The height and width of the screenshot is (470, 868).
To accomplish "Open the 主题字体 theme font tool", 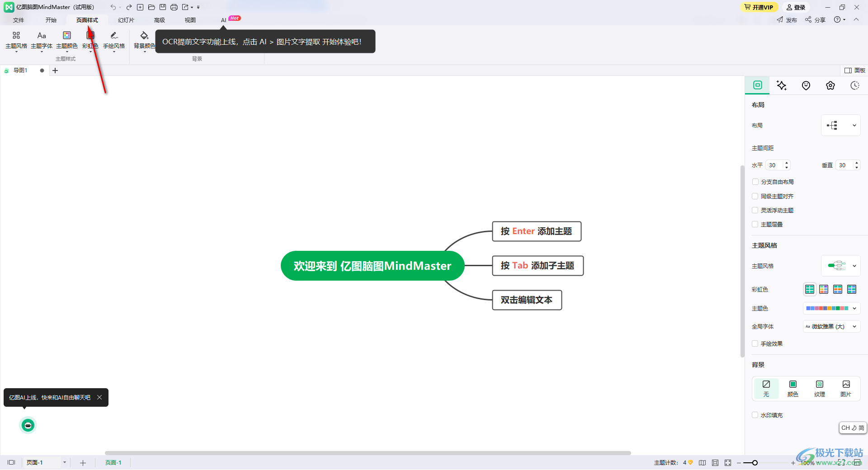I will tap(42, 41).
